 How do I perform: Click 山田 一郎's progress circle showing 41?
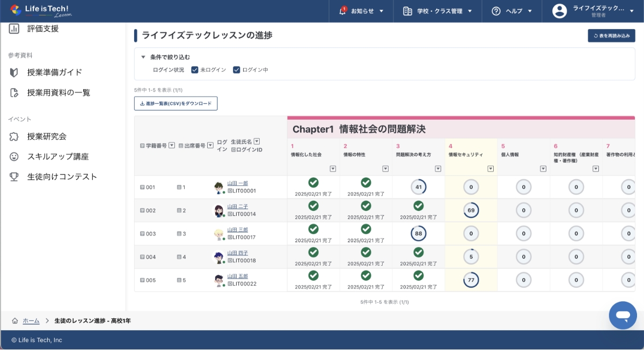click(x=419, y=187)
